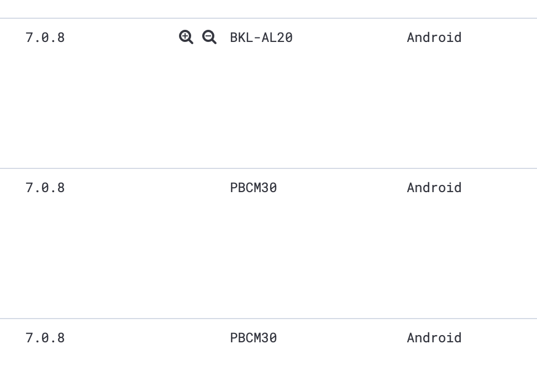Click blank area under the middle row's 7.0.8
The width and height of the screenshot is (537, 392).
point(45,253)
